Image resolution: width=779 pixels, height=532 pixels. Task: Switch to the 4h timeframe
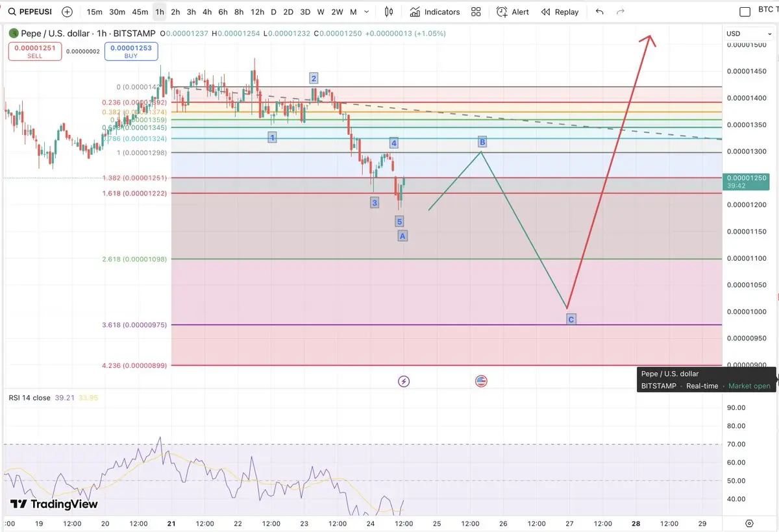coord(206,12)
